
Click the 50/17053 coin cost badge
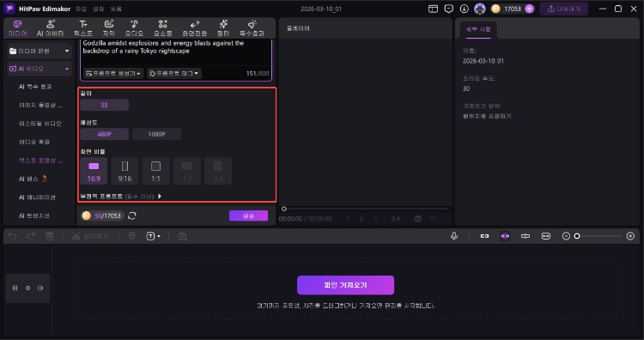(x=103, y=216)
